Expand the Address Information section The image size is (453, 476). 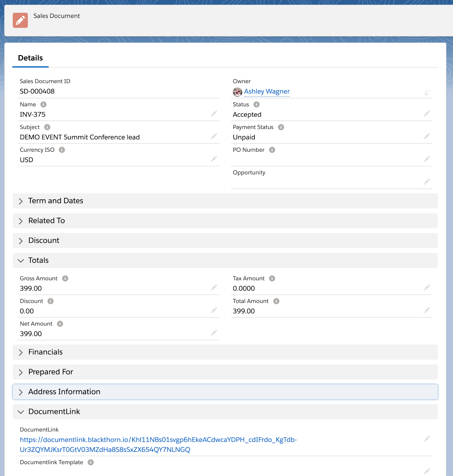coord(225,392)
